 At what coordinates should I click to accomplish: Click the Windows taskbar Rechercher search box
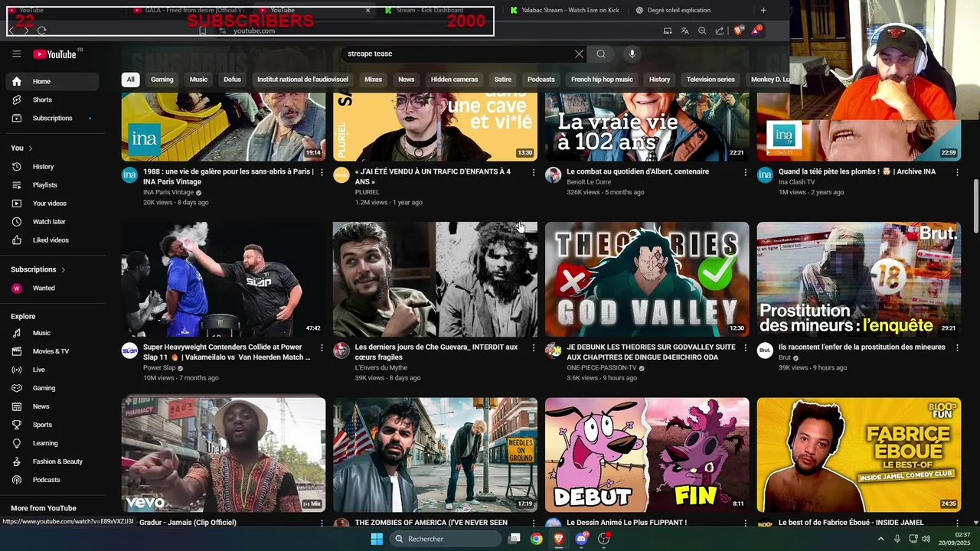click(x=445, y=539)
